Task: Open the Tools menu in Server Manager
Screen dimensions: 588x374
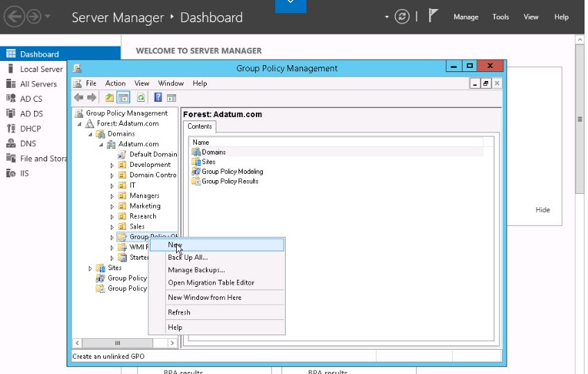Action: point(501,17)
